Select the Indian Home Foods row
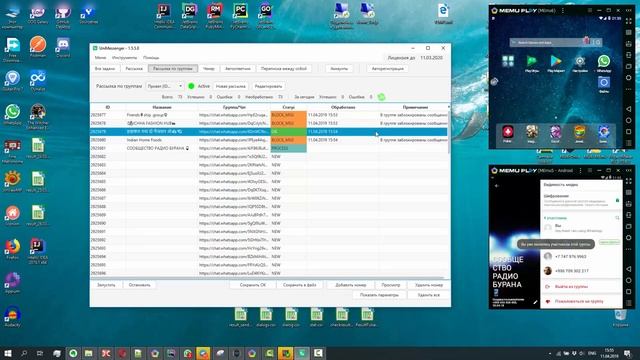640x360 pixels. pyautogui.click(x=269, y=140)
